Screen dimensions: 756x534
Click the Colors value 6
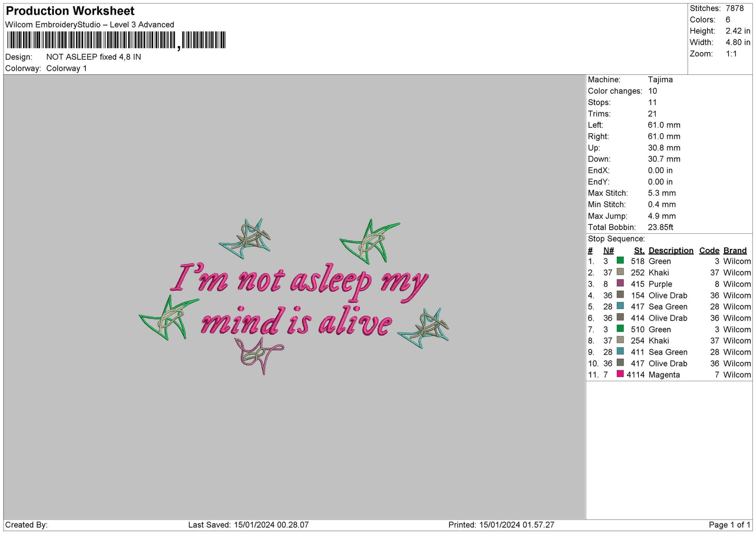pyautogui.click(x=728, y=20)
